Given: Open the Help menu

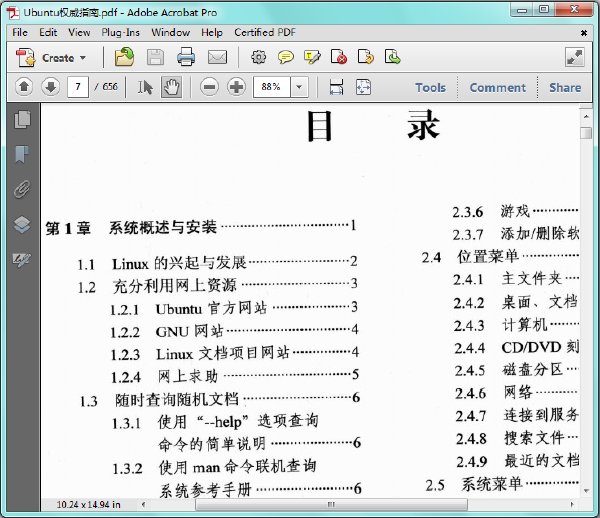Looking at the screenshot, I should pos(212,33).
